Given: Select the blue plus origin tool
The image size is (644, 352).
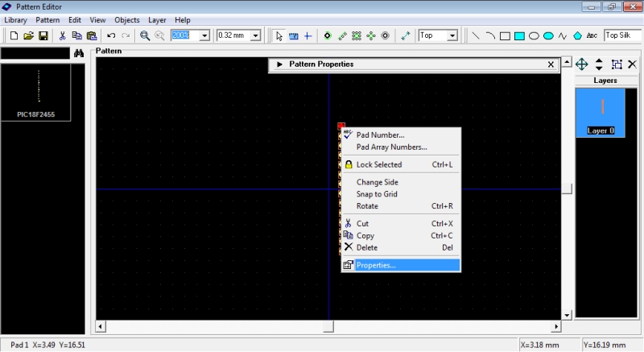Looking at the screenshot, I should pyautogui.click(x=308, y=35).
